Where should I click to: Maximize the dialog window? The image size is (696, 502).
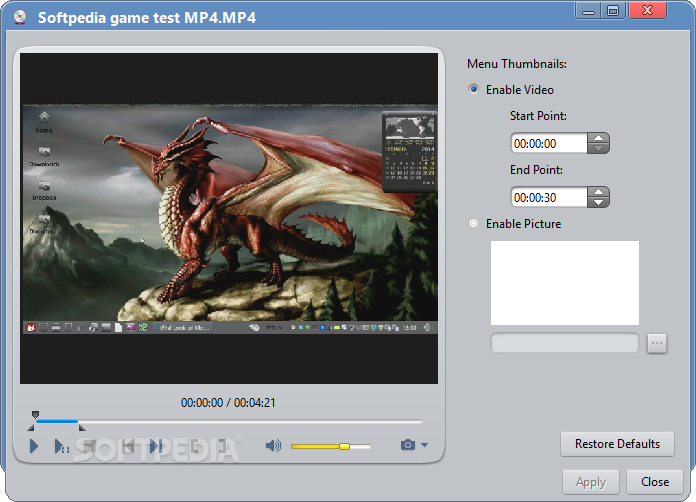coord(613,10)
